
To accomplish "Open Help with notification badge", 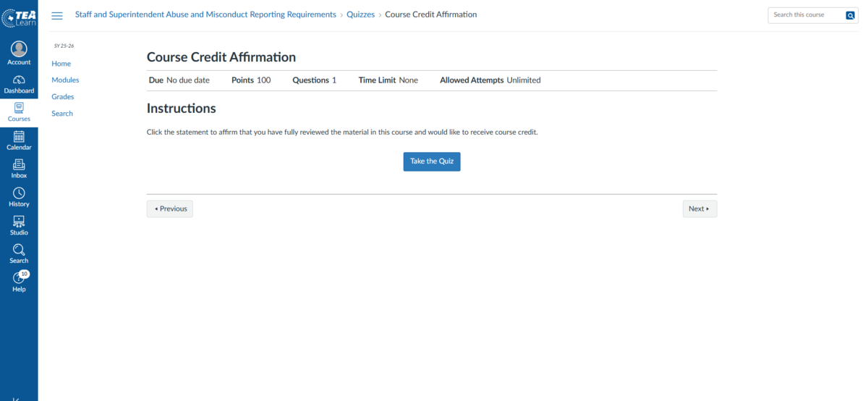I will [x=19, y=279].
